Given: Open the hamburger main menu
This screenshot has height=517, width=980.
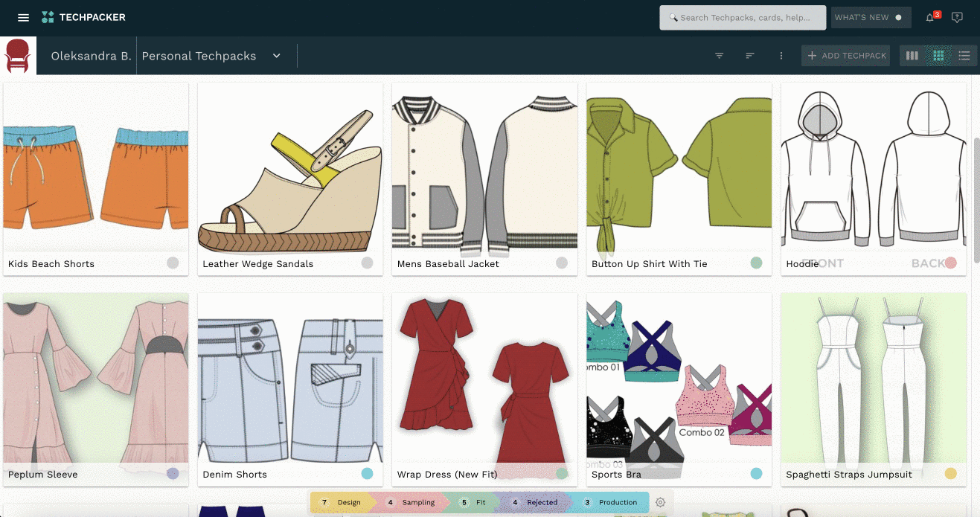Looking at the screenshot, I should [x=23, y=18].
